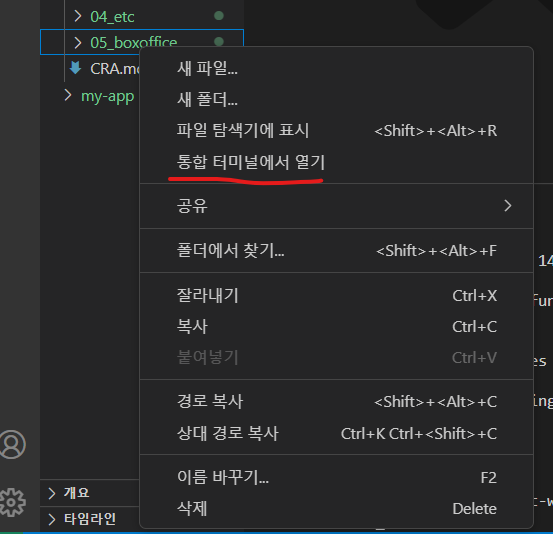Image resolution: width=553 pixels, height=534 pixels.
Task: Open the 공유 submenu arrow
Action: click(x=508, y=206)
